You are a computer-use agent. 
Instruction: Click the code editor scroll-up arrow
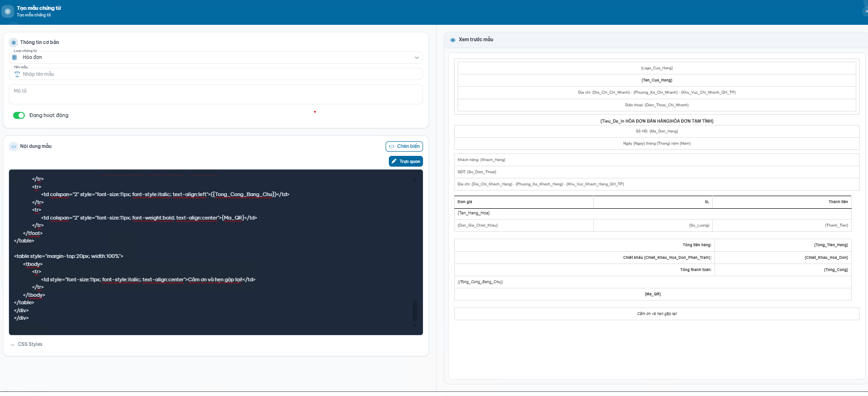[415, 179]
